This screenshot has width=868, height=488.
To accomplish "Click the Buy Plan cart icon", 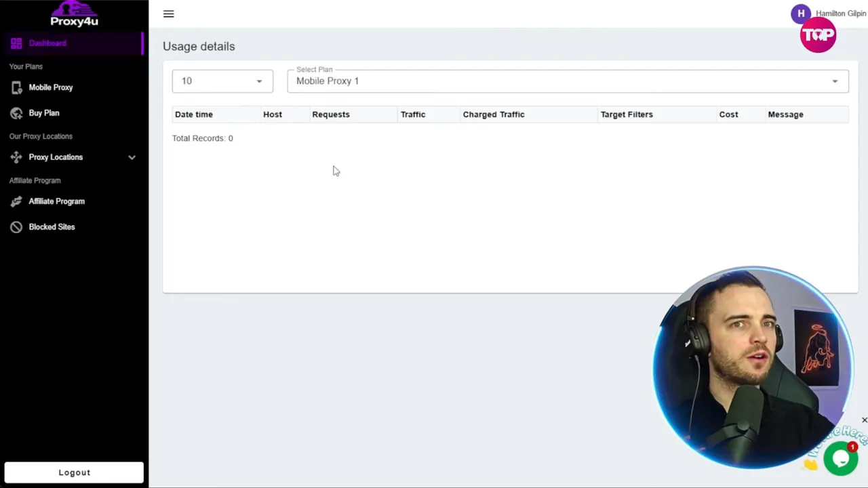I will (16, 113).
